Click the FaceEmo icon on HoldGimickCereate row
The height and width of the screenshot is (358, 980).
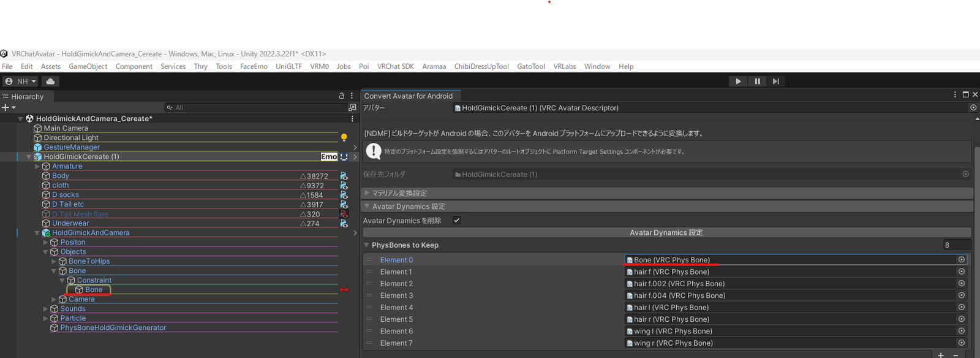coord(329,157)
